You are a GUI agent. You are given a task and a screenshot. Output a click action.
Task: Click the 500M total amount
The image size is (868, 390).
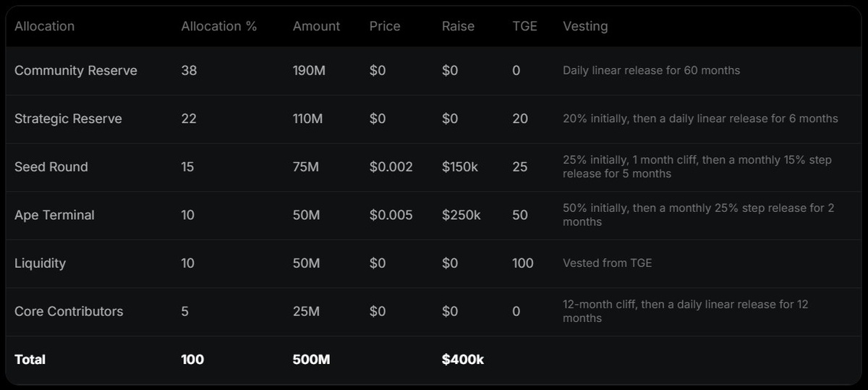click(x=311, y=360)
